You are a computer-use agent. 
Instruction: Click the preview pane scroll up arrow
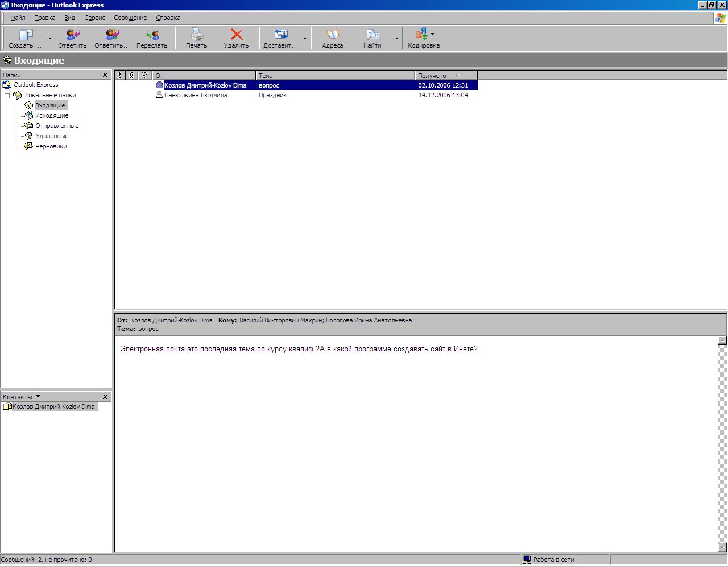(722, 340)
